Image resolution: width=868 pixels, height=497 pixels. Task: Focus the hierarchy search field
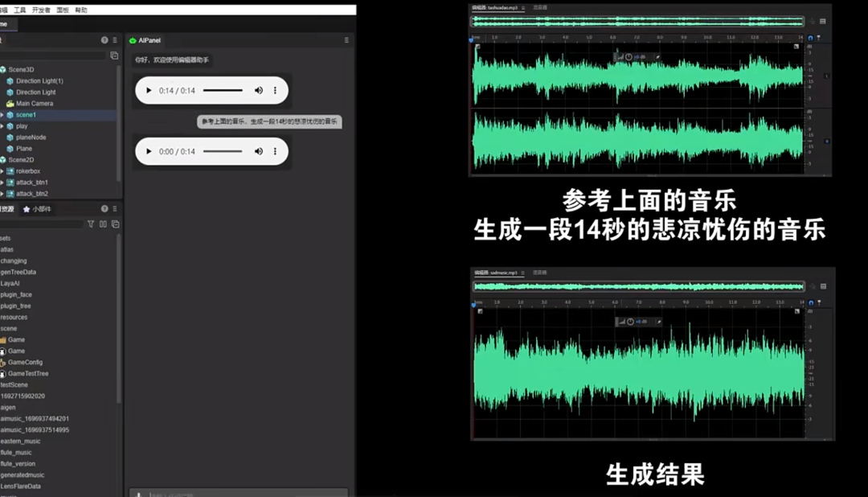click(52, 55)
